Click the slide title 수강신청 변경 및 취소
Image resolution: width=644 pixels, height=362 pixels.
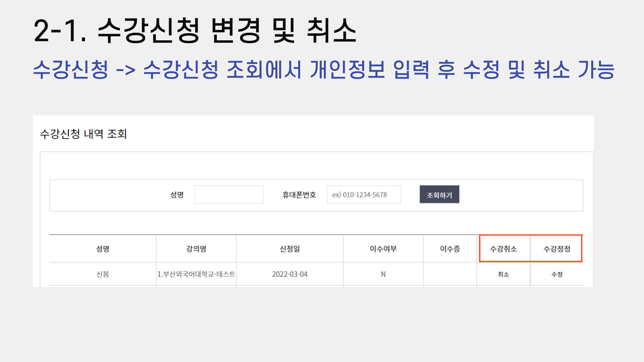[x=195, y=31]
